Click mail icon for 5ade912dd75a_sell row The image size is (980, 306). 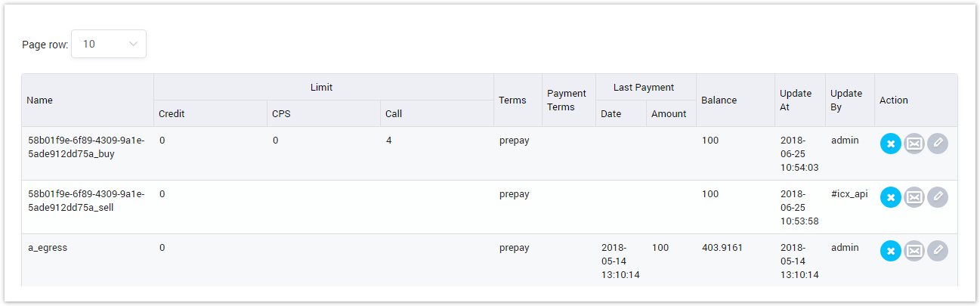tap(914, 197)
